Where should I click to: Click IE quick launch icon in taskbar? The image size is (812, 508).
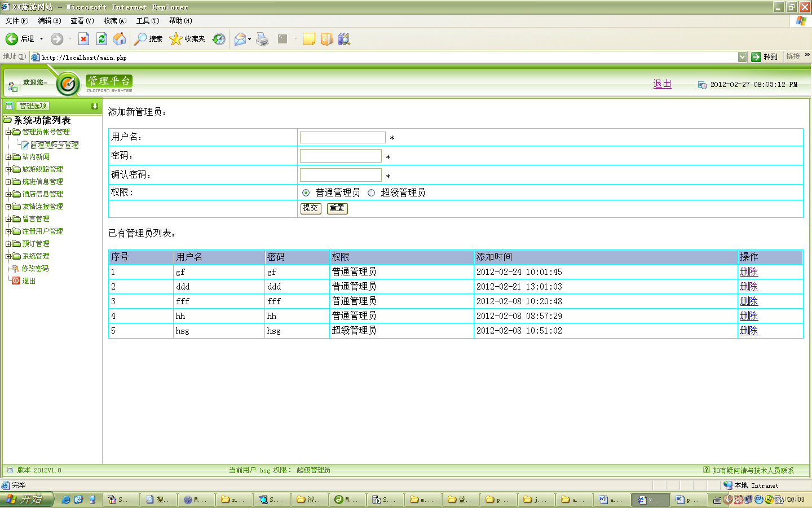[66, 500]
